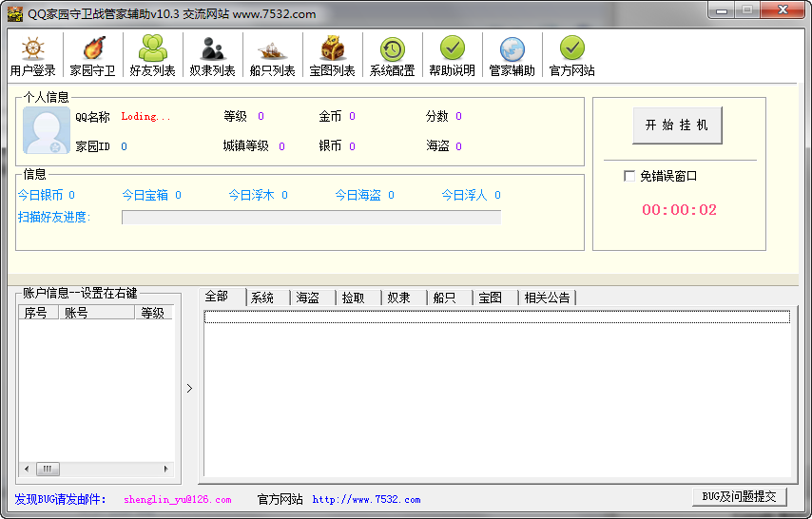The height and width of the screenshot is (519, 812).
Task: Click the 等级 column header in account list
Action: point(154,313)
